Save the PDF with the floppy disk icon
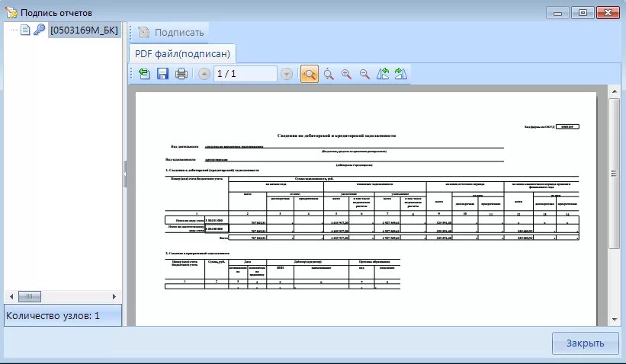This screenshot has height=364, width=626. tap(162, 74)
